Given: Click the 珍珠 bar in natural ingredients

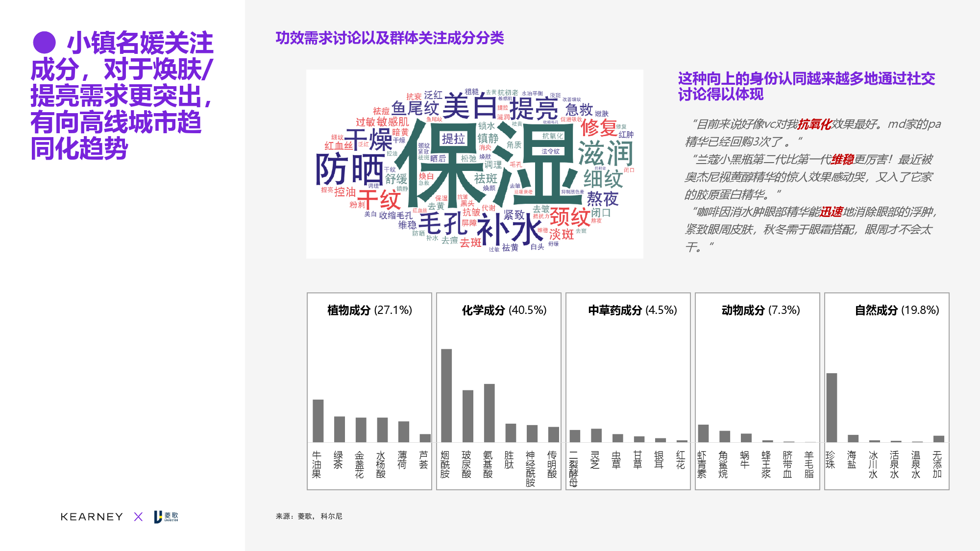Looking at the screenshot, I should tap(832, 407).
